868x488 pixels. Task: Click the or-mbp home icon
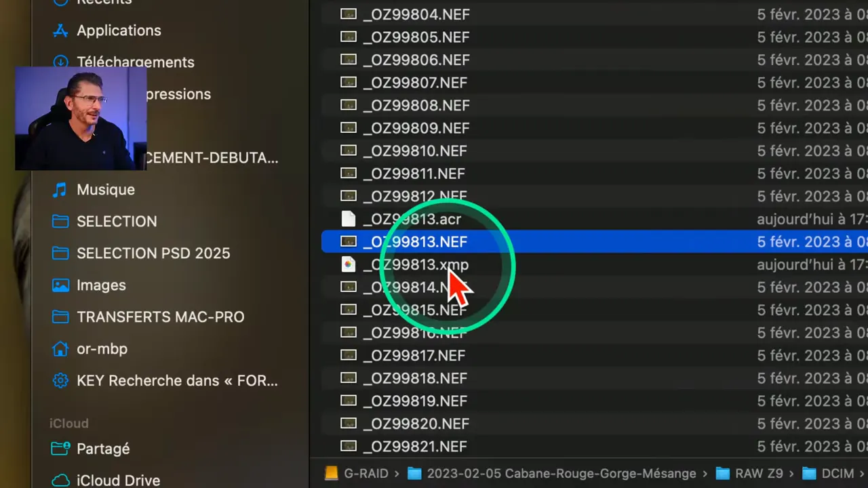(60, 349)
